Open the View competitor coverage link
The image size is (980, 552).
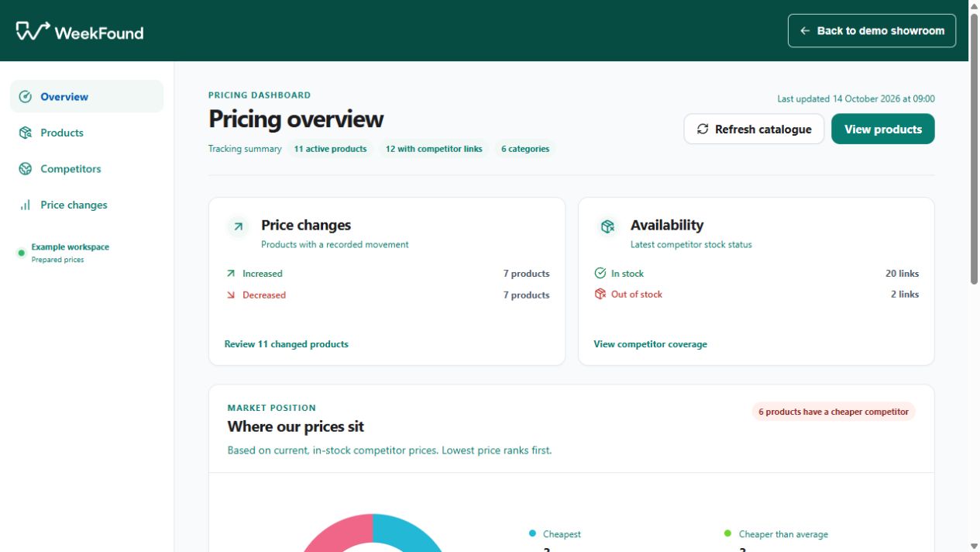pos(650,344)
